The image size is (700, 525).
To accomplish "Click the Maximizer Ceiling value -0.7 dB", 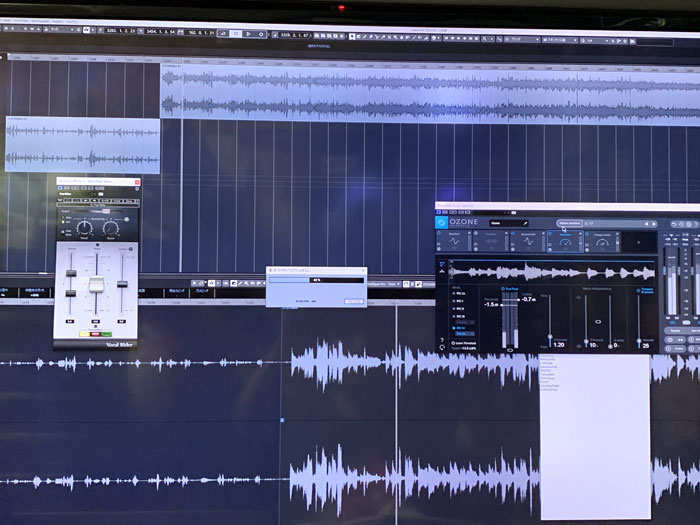I will 528,299.
